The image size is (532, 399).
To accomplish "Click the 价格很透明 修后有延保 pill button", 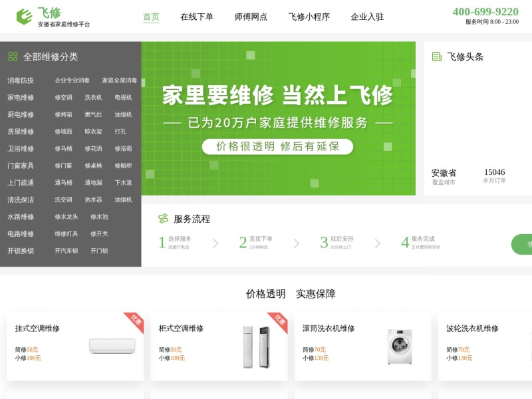I will click(277, 146).
